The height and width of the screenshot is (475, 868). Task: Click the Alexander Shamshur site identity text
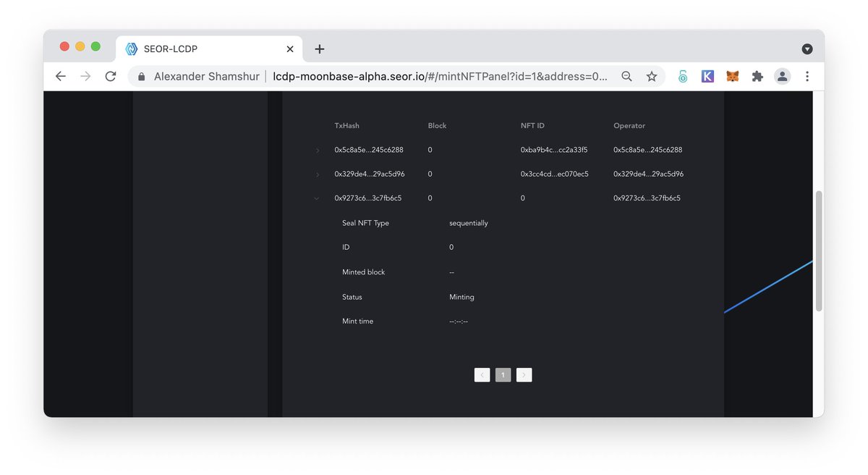coord(206,76)
